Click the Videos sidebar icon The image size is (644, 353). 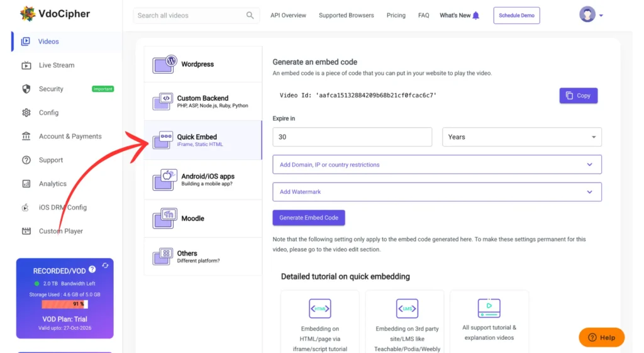(x=25, y=42)
